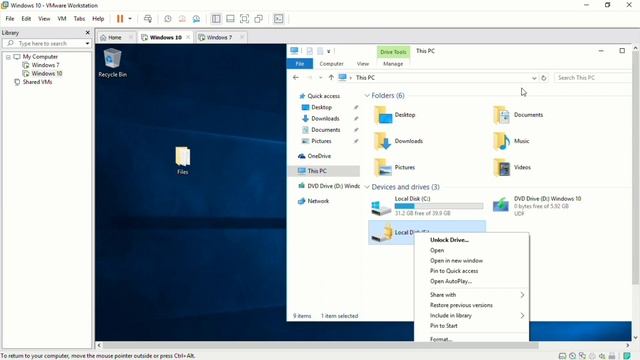Collapse the Devices and drives group

pos(367,187)
